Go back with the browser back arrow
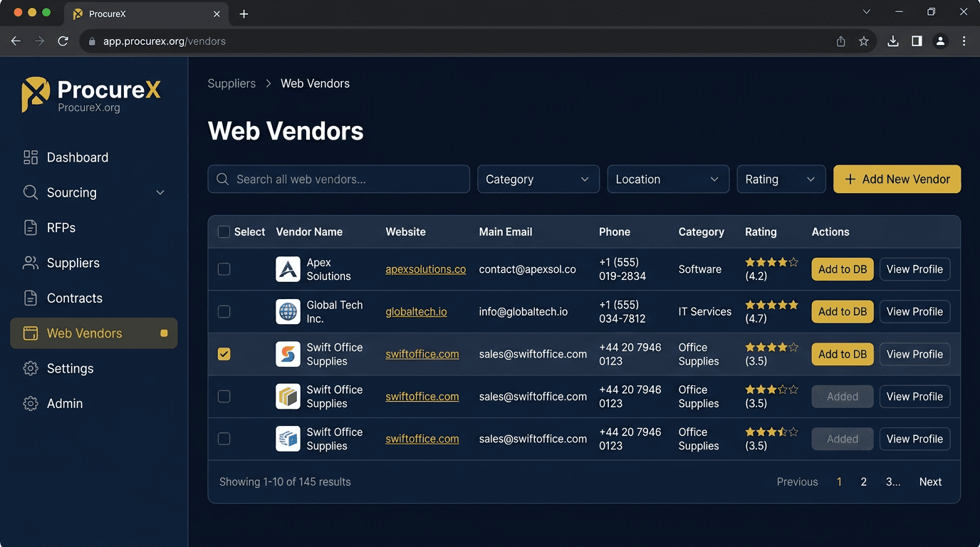980x547 pixels. coord(16,41)
